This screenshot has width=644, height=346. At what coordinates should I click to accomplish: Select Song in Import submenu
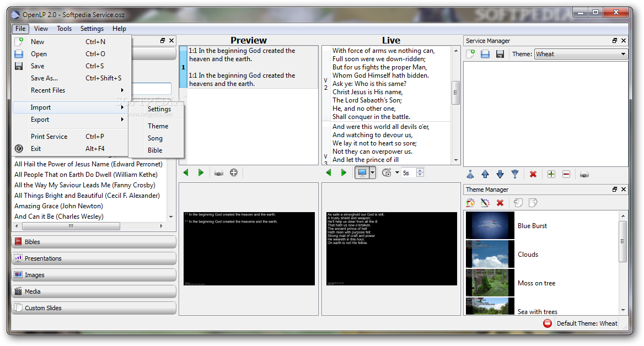pyautogui.click(x=155, y=138)
